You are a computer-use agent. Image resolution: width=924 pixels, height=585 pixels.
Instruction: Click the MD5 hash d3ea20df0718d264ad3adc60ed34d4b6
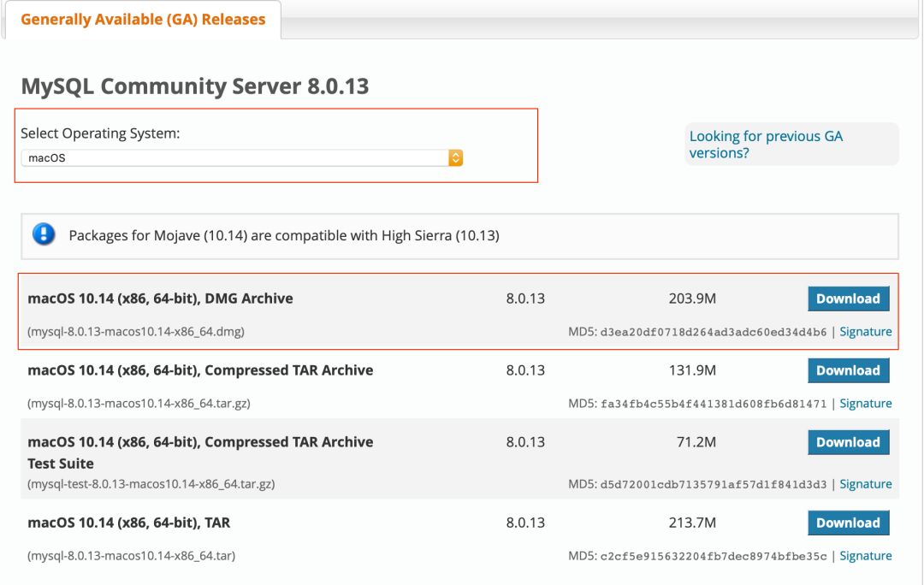713,332
